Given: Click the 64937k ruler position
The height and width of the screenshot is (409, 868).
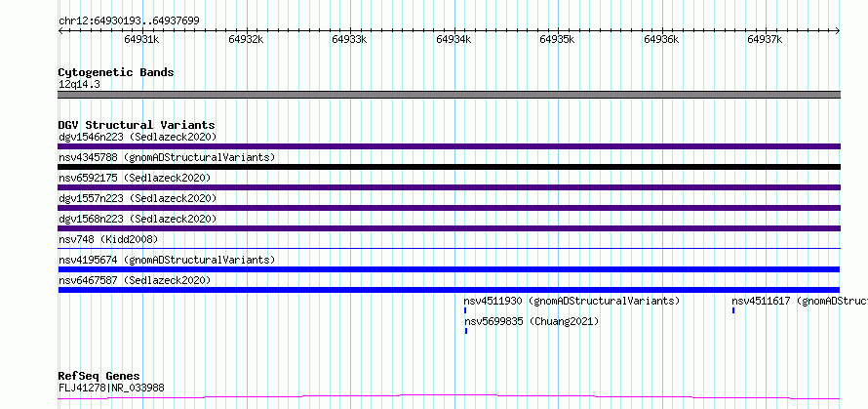Looking at the screenshot, I should tap(765, 39).
